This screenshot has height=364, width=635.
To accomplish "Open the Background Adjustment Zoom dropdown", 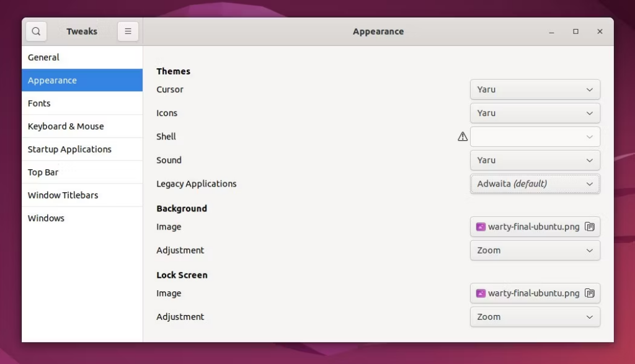I will [535, 251].
